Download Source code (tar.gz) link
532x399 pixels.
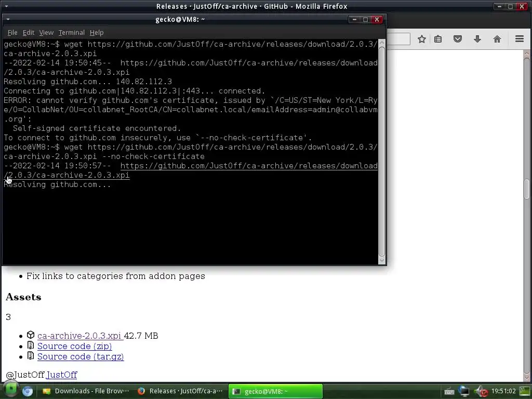(81, 356)
